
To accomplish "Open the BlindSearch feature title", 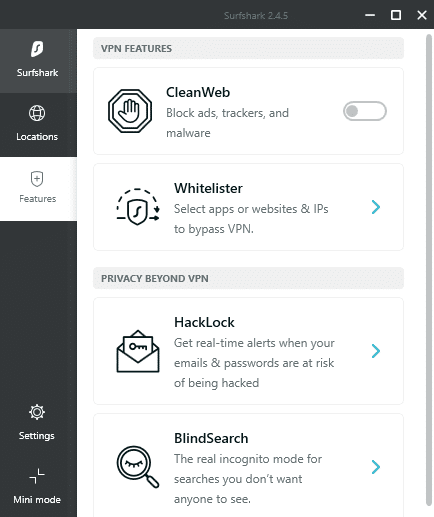I will point(211,438).
